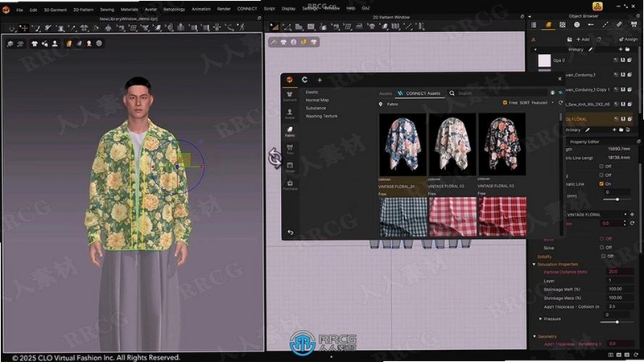Go back using library return arrow
The image size is (644, 362).
click(x=291, y=232)
